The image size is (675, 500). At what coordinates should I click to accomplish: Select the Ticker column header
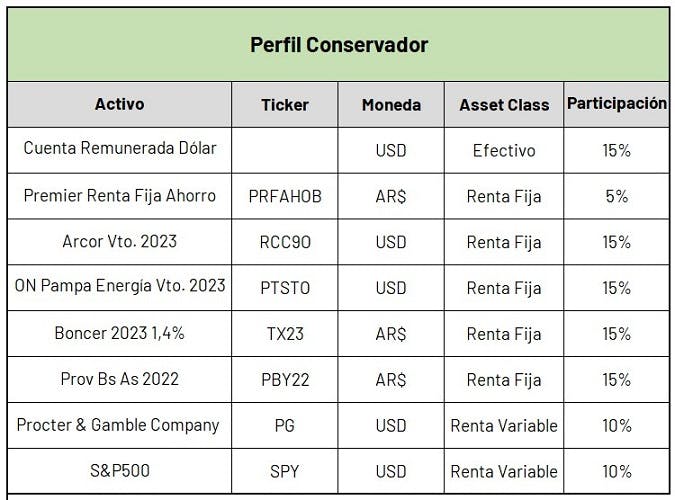click(x=285, y=105)
